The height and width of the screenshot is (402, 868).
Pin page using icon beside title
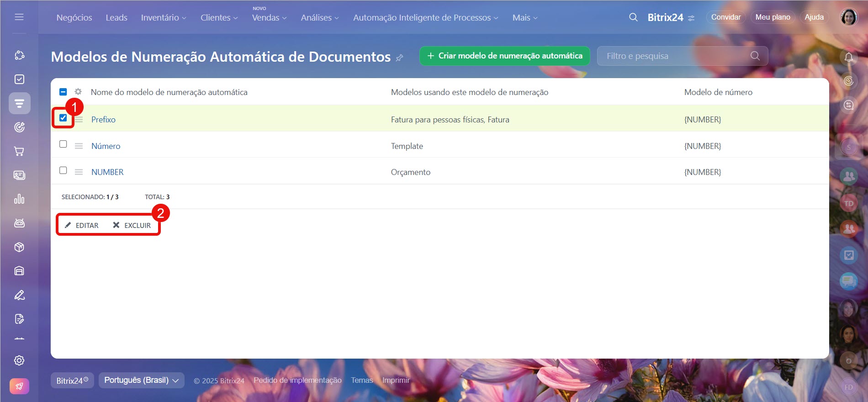pos(399,58)
